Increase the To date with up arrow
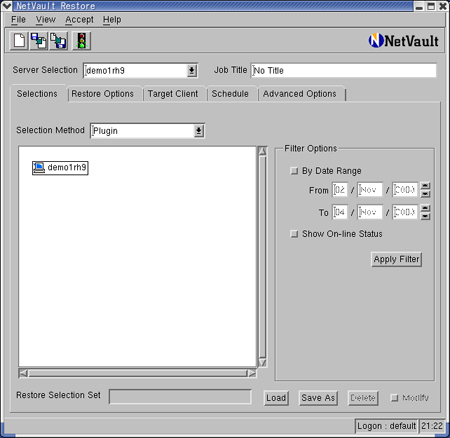450x438 pixels. (425, 208)
